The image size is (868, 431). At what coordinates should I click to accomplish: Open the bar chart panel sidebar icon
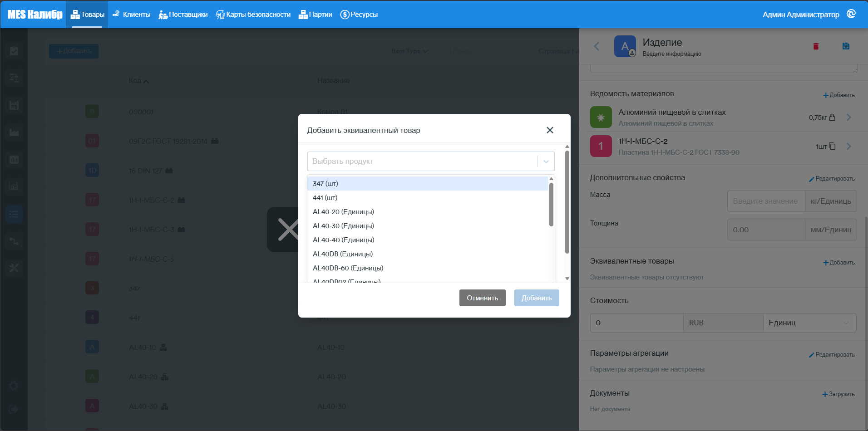pos(14,160)
